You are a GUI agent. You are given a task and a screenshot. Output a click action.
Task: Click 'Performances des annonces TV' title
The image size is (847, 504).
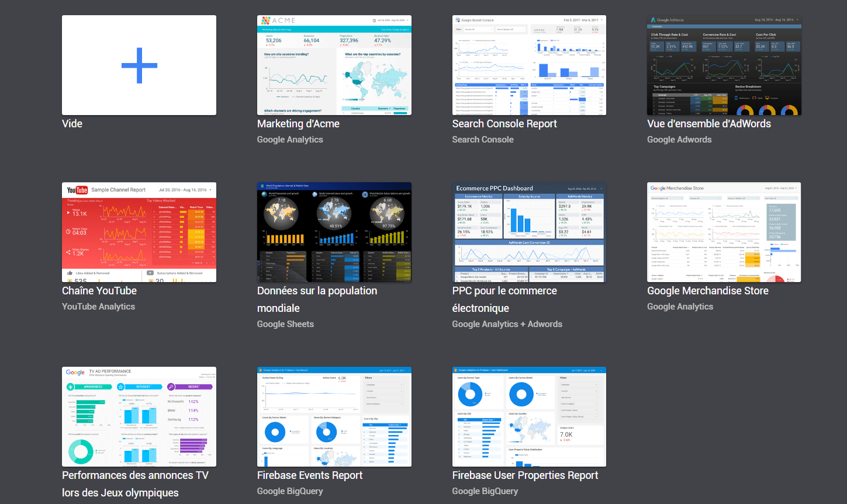[135, 484]
